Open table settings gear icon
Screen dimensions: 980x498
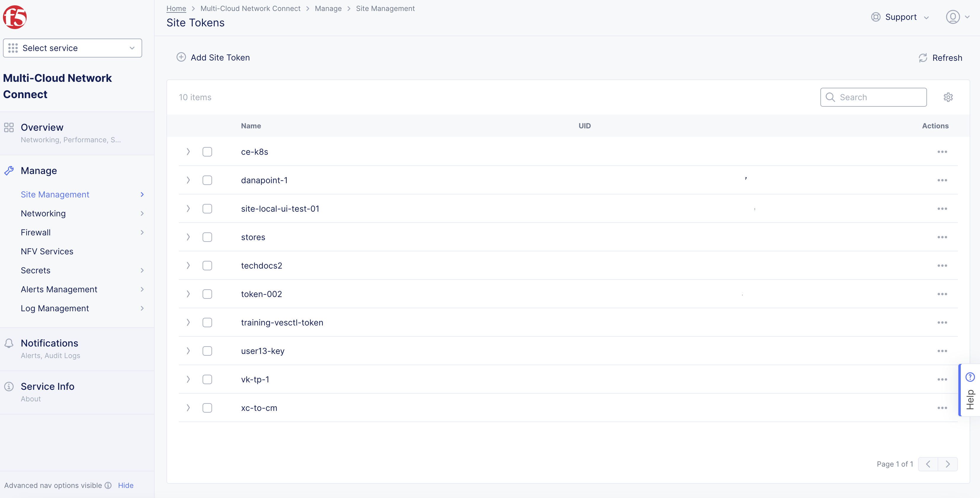(x=948, y=97)
